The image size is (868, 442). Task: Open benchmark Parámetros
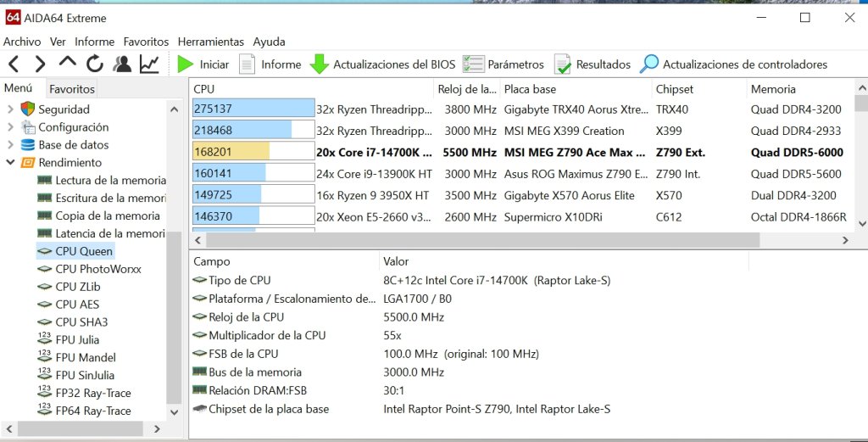504,64
